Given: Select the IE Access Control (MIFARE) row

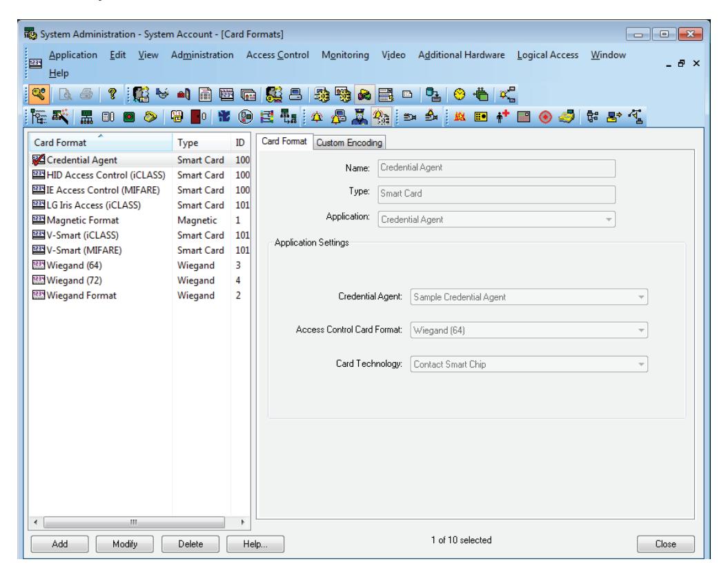Looking at the screenshot, I should (140, 190).
